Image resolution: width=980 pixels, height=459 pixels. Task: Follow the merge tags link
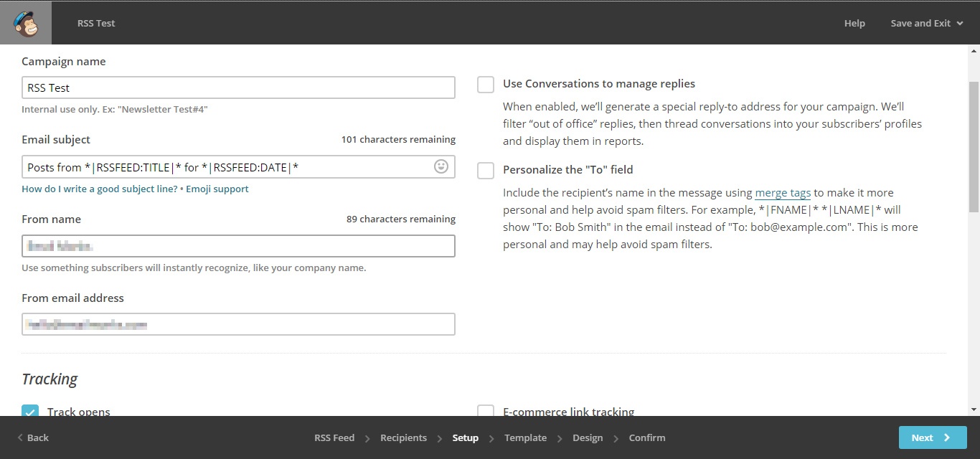tap(783, 193)
